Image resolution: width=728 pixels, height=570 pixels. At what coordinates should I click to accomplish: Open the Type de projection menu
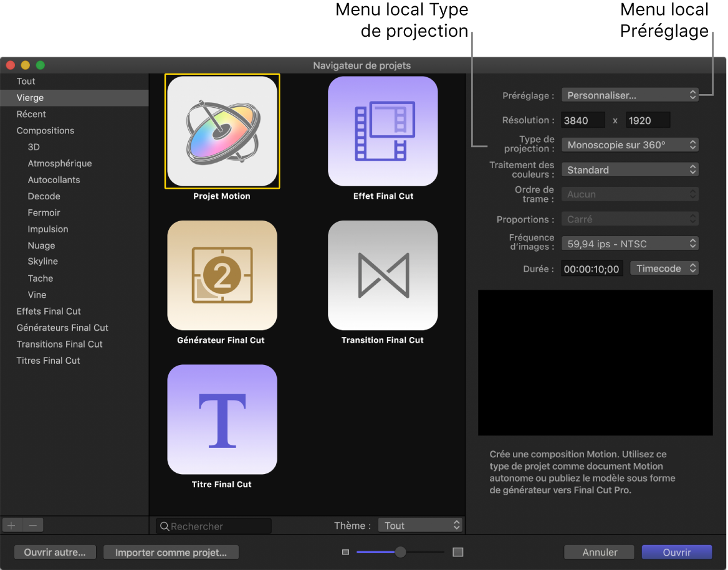pyautogui.click(x=630, y=145)
